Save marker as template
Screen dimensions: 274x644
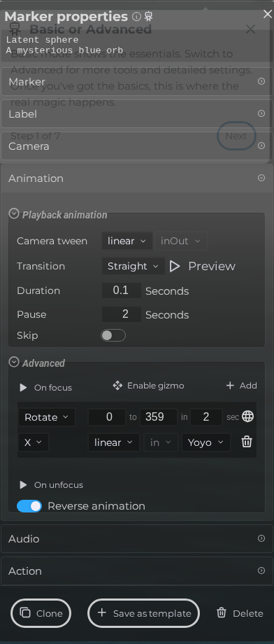(143, 613)
